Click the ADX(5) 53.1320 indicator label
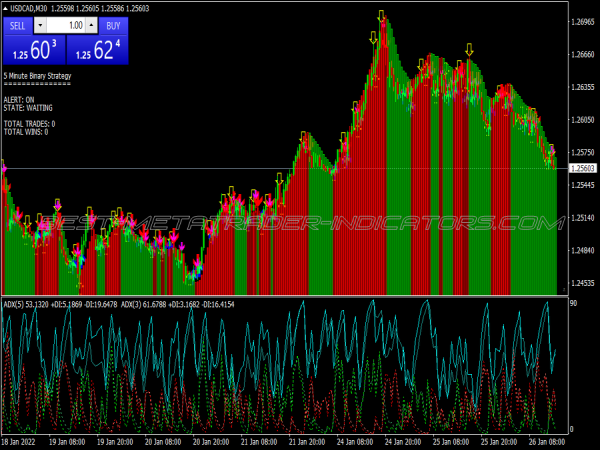 pos(26,305)
